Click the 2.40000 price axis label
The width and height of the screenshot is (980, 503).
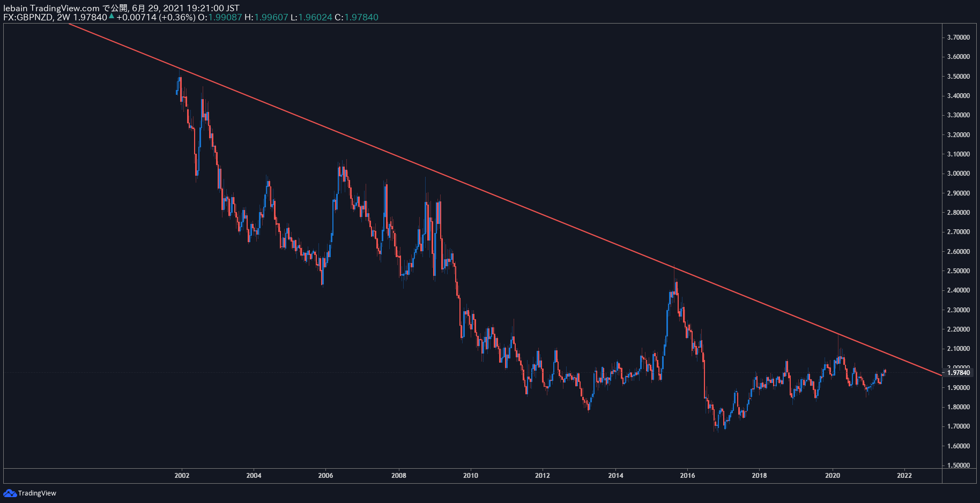[959, 290]
